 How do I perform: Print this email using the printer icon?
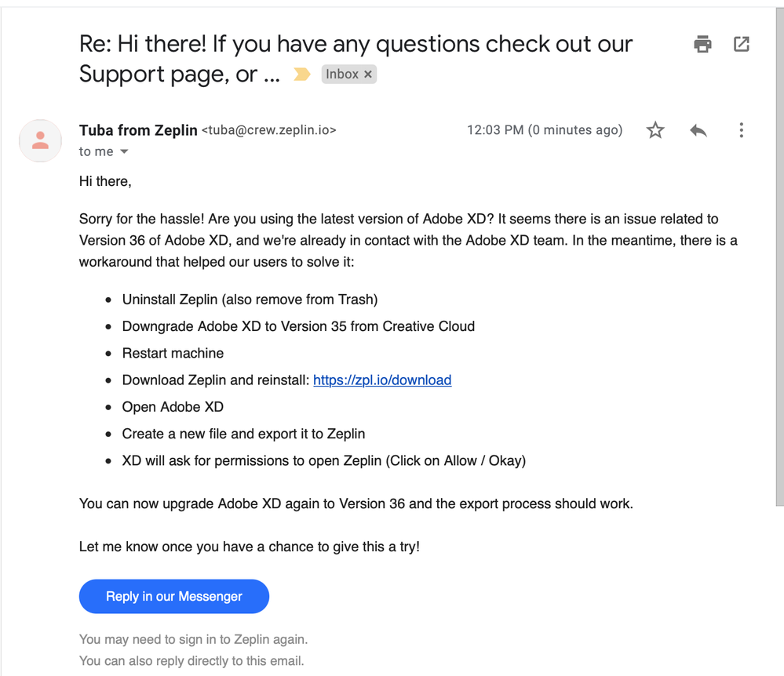702,44
